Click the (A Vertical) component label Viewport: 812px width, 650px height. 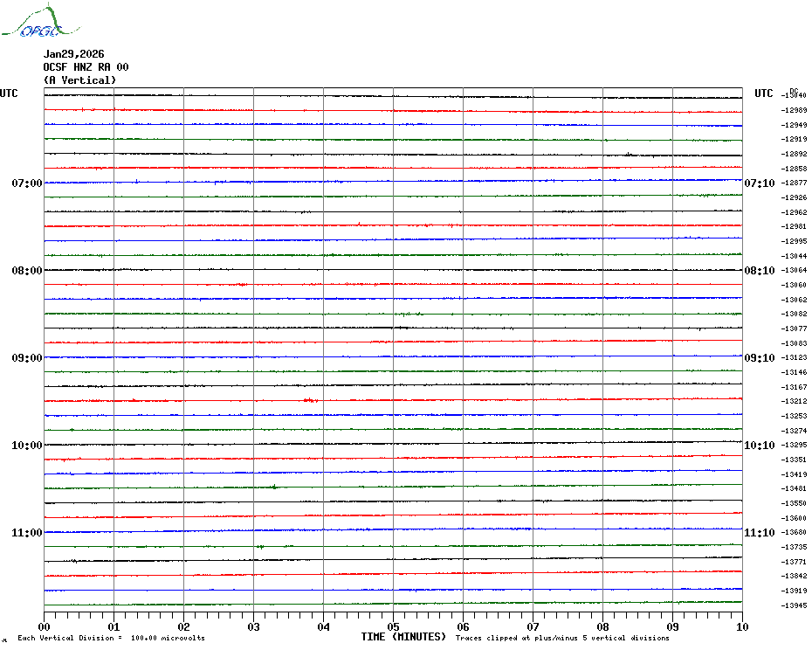(x=79, y=80)
